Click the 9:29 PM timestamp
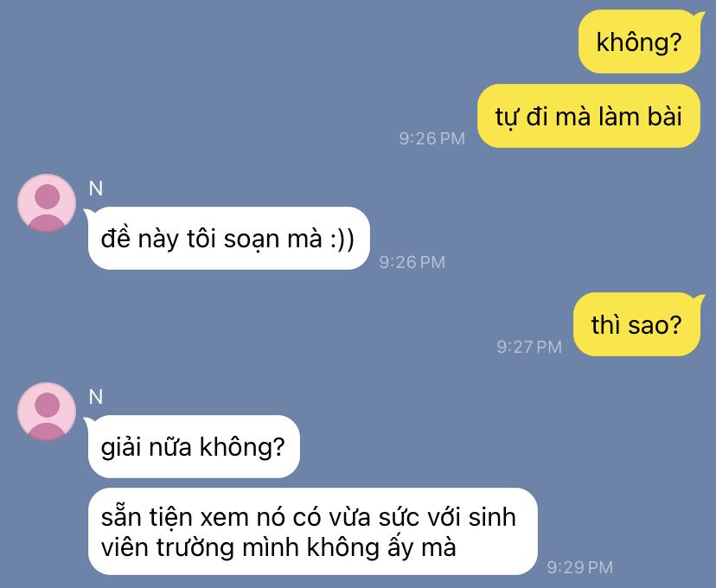The image size is (716, 588). [580, 567]
